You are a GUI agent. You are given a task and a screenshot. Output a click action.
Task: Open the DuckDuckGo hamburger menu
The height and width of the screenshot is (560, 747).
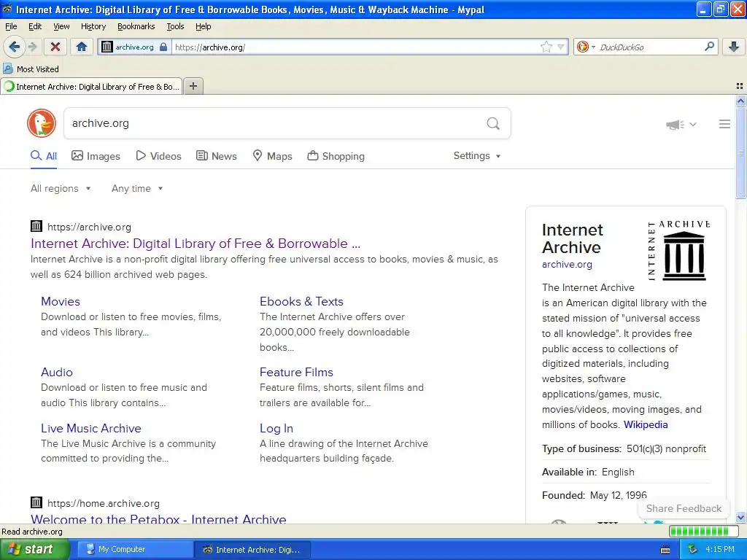pos(724,124)
